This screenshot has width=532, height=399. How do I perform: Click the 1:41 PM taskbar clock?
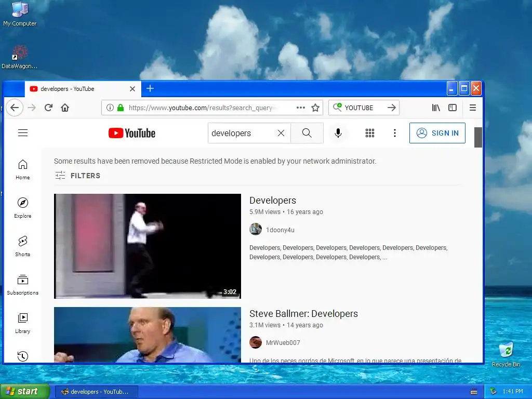[x=513, y=392]
